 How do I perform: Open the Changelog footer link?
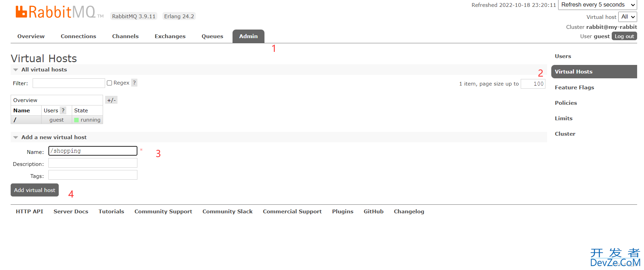point(409,212)
